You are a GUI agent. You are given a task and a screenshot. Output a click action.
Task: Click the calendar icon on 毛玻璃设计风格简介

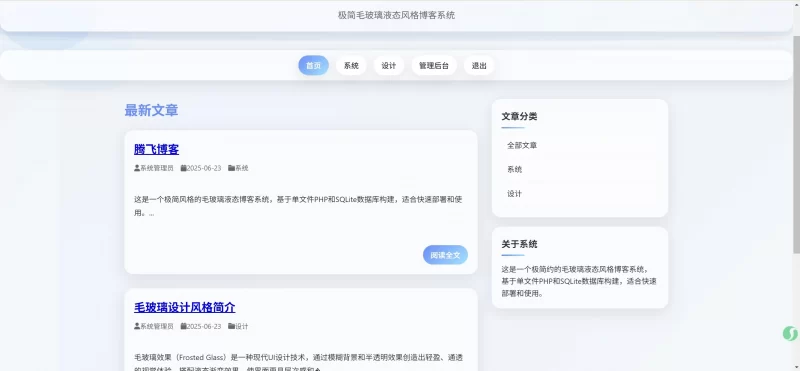[x=183, y=326]
